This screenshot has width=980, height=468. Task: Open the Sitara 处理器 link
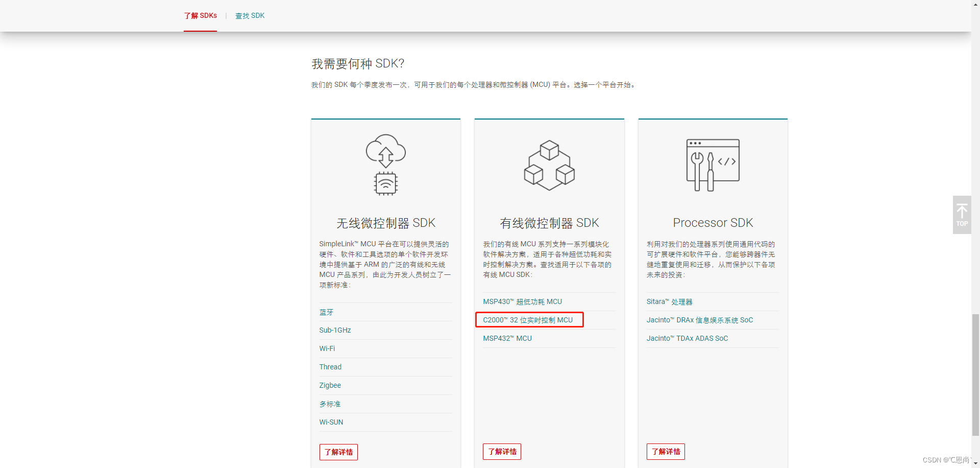coord(669,302)
